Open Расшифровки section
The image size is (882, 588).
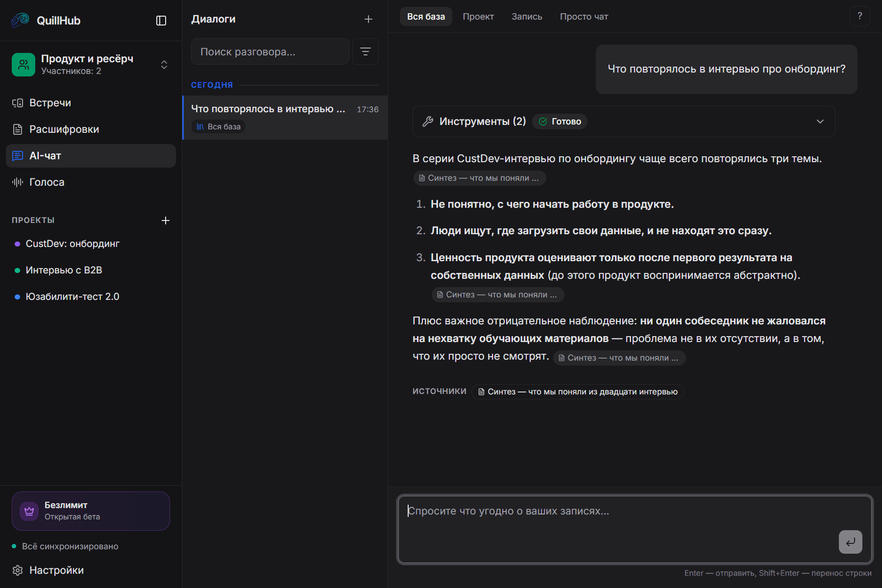click(91, 129)
